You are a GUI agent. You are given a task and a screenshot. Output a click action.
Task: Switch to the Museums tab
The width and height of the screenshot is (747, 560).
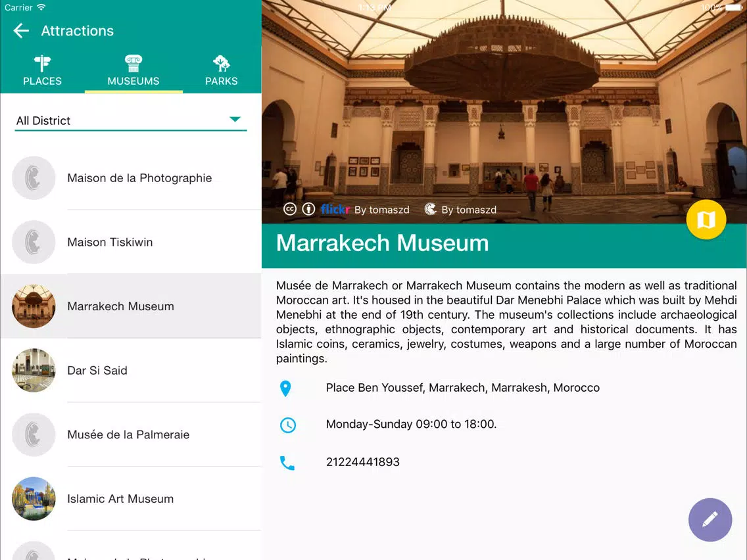(133, 70)
